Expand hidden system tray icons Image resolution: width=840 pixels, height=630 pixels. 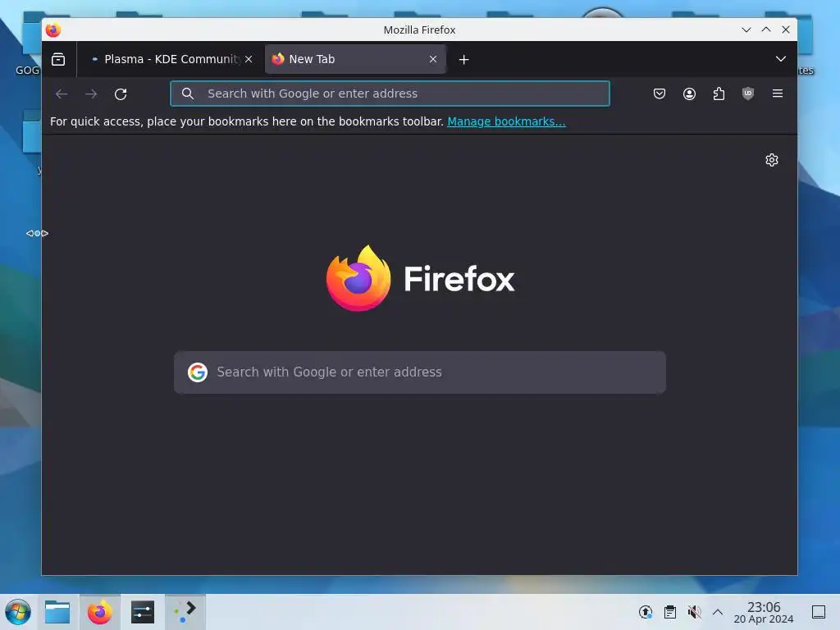pyautogui.click(x=718, y=612)
